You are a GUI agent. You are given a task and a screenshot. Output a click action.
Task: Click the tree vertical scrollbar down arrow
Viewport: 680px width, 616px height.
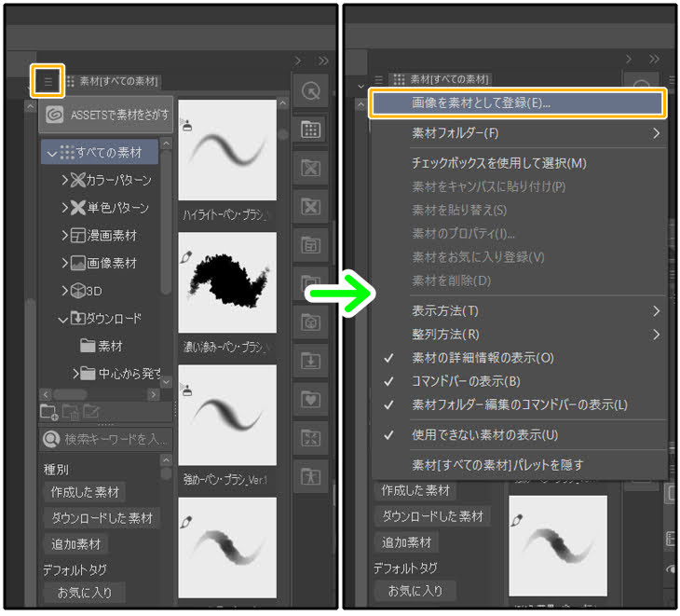166,382
